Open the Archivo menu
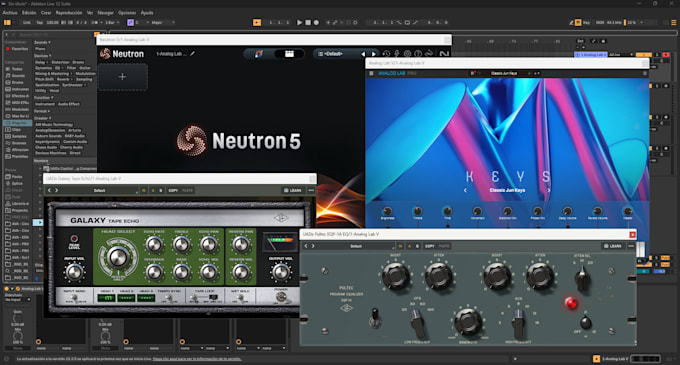This screenshot has width=680, height=365. [10, 13]
